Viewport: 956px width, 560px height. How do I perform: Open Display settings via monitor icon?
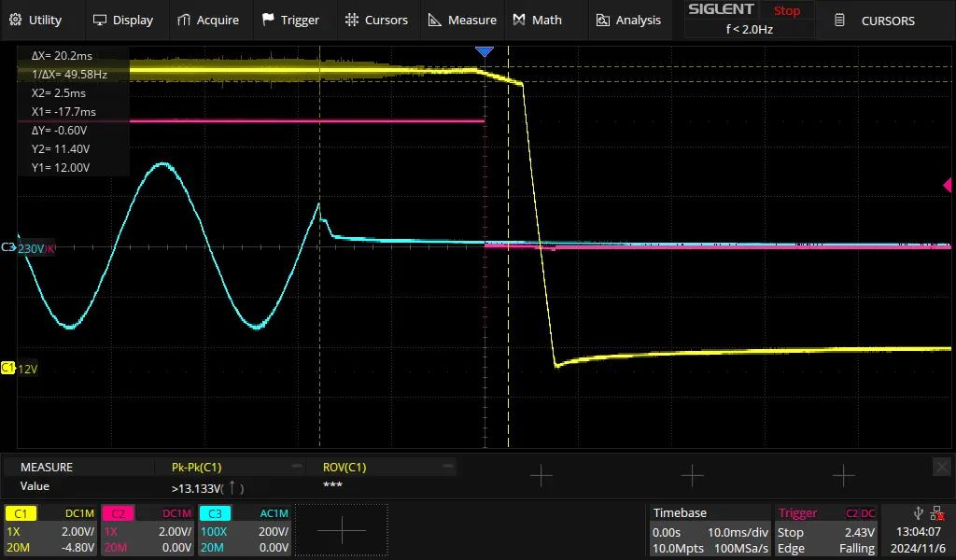tap(100, 20)
